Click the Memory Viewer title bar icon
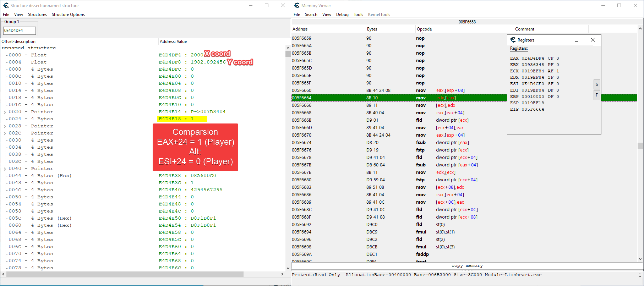644x286 pixels. pos(297,5)
